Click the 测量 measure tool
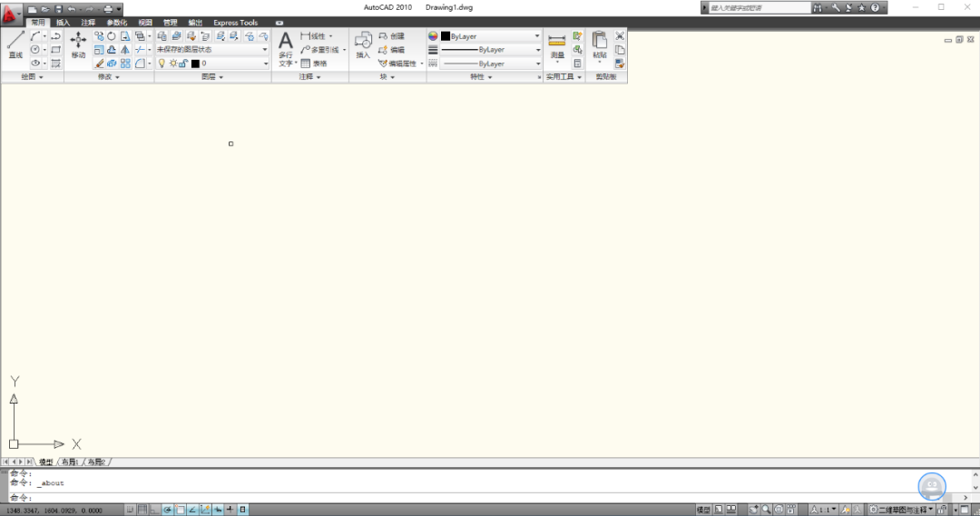 pos(557,47)
